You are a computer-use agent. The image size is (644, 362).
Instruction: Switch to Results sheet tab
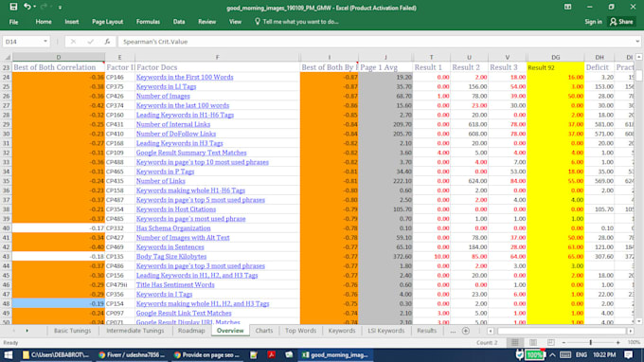pyautogui.click(x=427, y=331)
